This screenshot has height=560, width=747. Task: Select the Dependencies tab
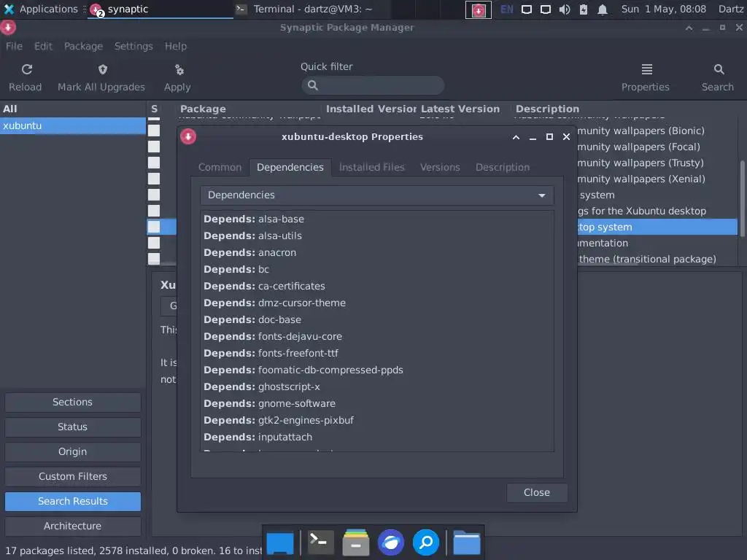(x=290, y=167)
